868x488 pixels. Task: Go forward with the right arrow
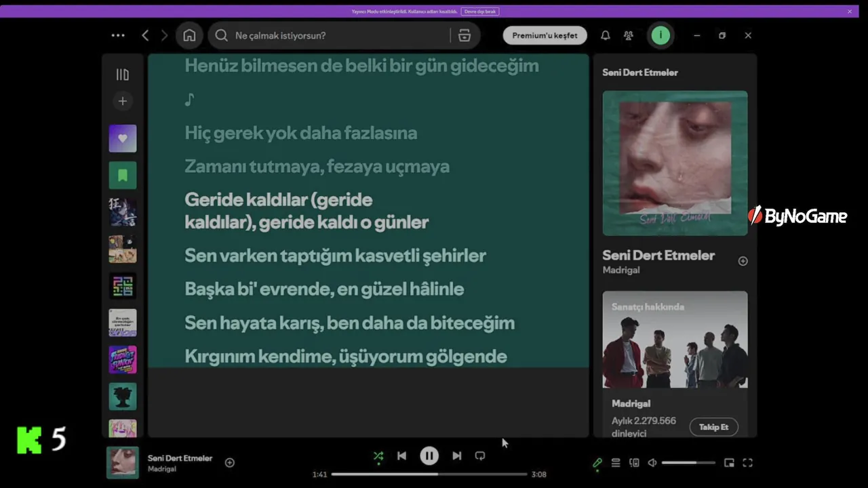pos(164,35)
